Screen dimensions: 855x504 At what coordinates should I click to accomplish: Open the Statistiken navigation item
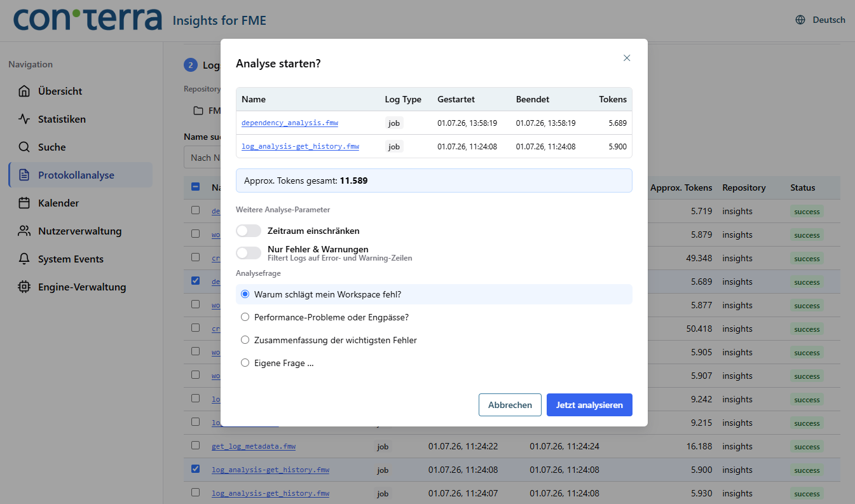point(80,119)
